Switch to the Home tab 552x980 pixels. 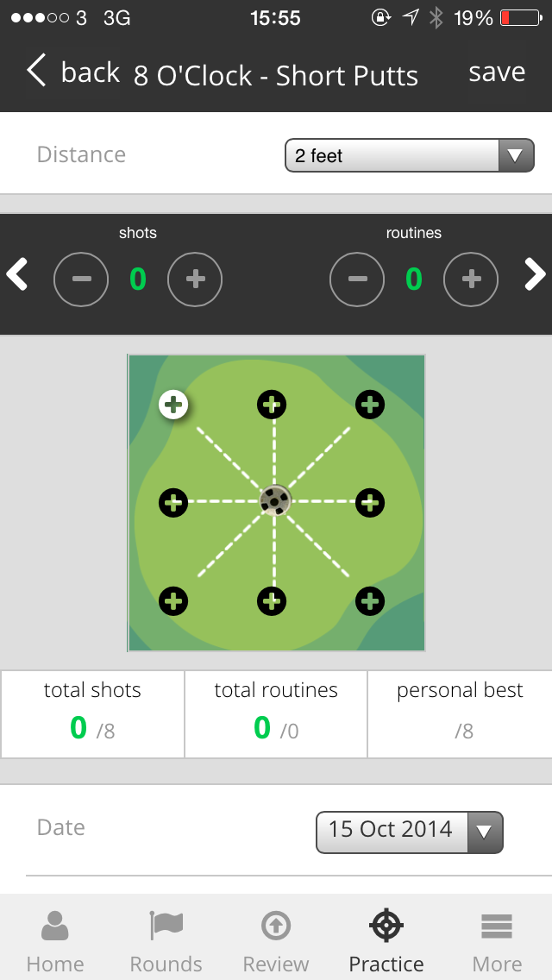pyautogui.click(x=55, y=940)
